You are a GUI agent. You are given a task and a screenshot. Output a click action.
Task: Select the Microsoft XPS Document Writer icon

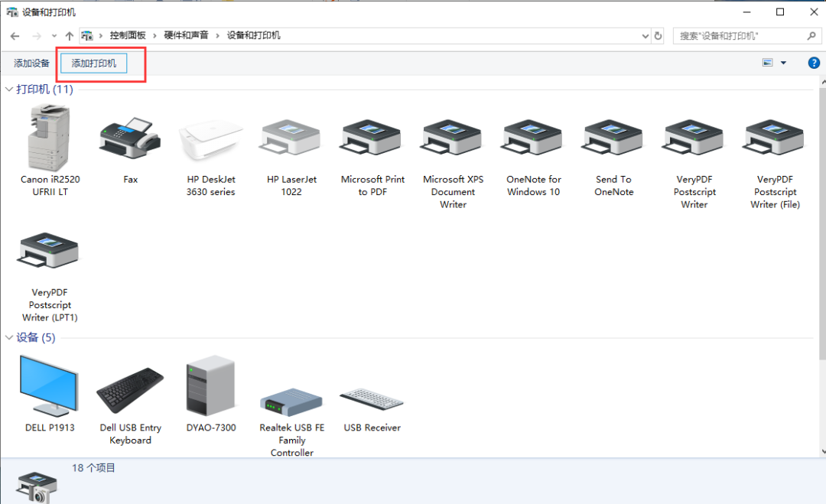453,138
